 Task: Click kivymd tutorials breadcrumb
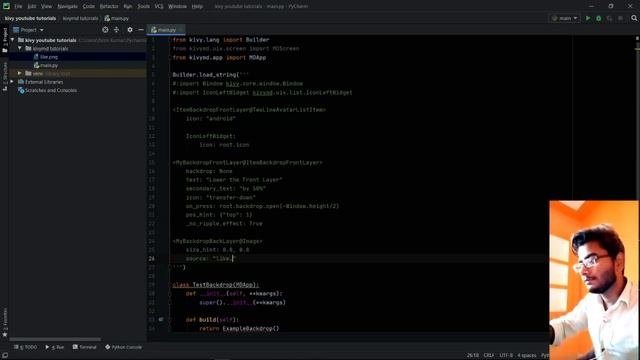80,18
